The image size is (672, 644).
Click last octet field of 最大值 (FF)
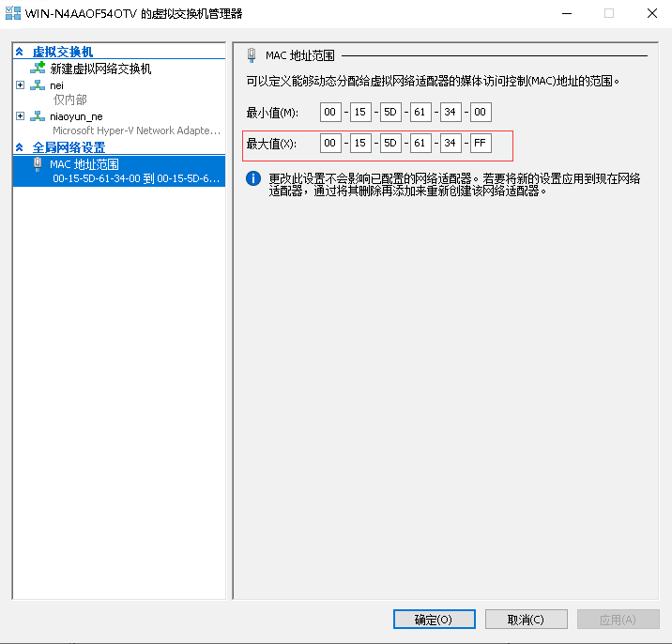[x=481, y=144]
